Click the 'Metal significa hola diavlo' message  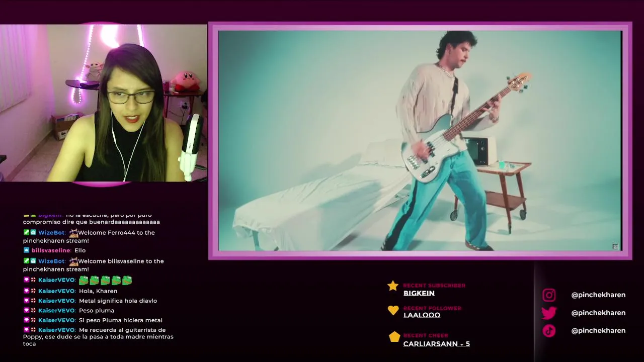pyautogui.click(x=118, y=301)
